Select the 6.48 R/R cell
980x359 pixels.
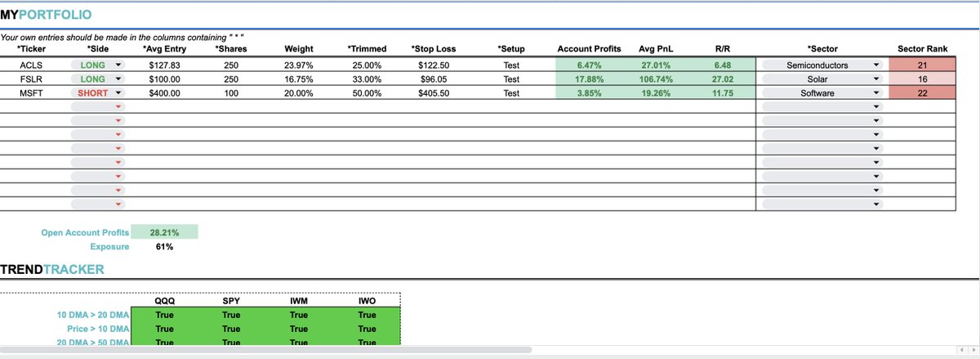(722, 65)
